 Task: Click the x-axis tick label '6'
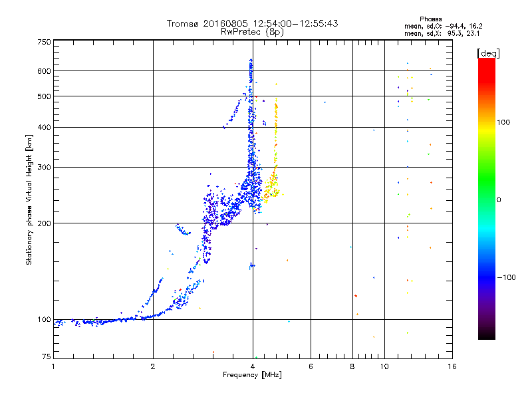[x=311, y=366]
